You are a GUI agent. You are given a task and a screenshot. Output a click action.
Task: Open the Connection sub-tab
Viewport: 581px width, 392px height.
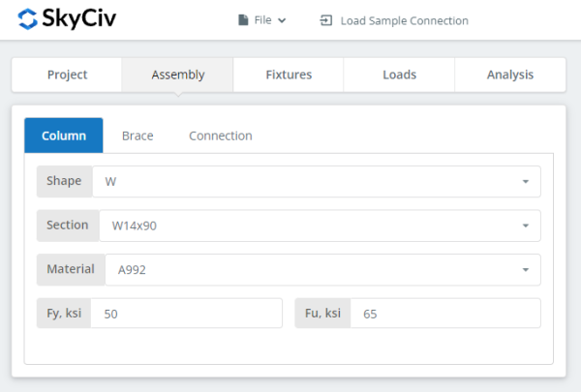pos(221,136)
